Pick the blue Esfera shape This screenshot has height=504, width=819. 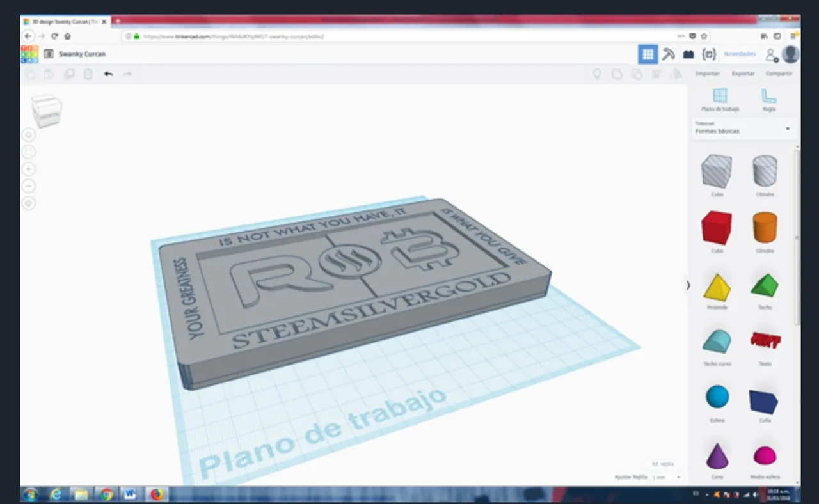(x=717, y=397)
